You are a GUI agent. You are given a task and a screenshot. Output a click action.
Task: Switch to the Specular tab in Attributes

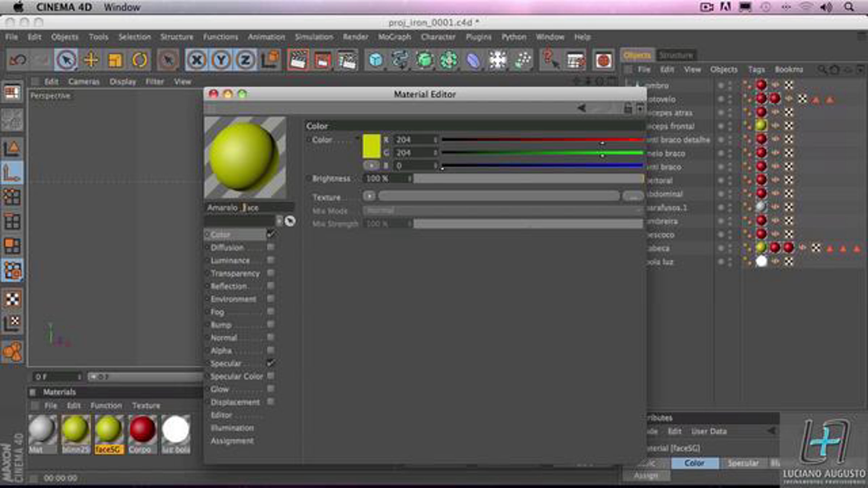tap(743, 463)
